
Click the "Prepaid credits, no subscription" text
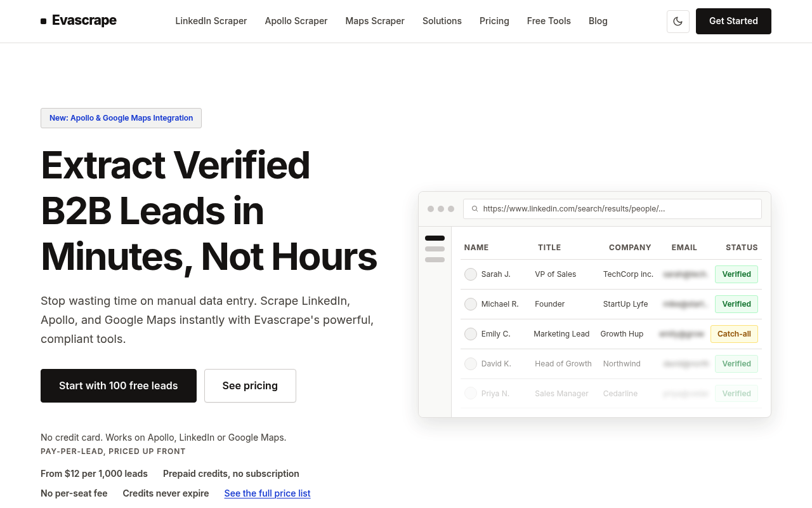tap(231, 474)
